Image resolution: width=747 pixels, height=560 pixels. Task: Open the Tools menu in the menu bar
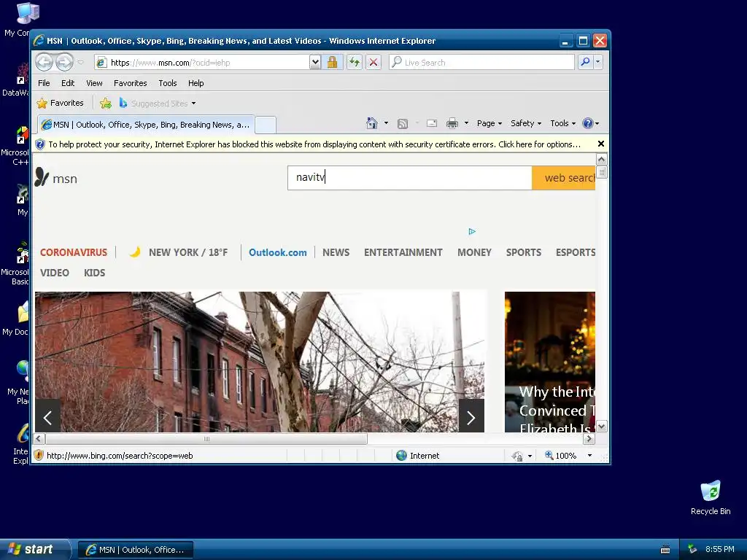tap(168, 83)
